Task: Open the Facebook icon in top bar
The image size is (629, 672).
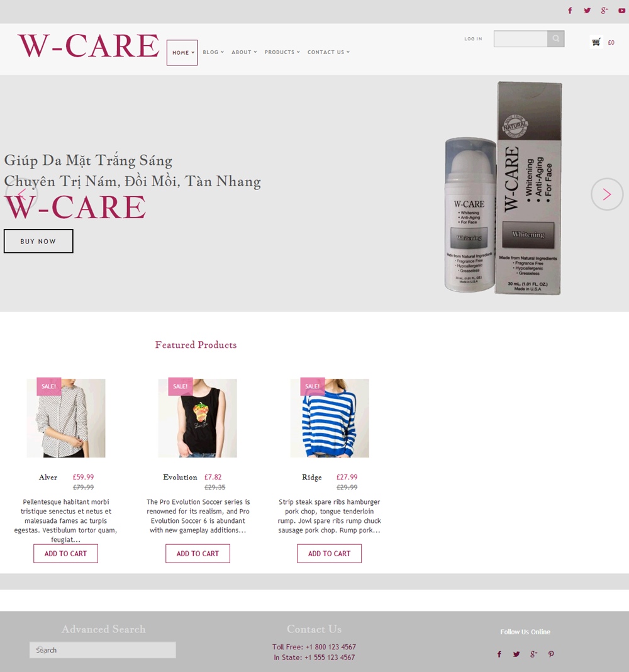Action: click(x=570, y=11)
